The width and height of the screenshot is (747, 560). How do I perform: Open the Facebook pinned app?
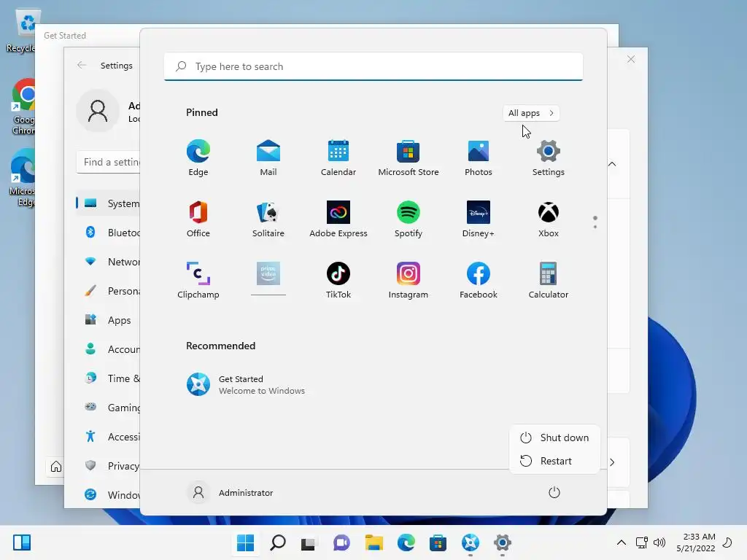click(x=479, y=280)
